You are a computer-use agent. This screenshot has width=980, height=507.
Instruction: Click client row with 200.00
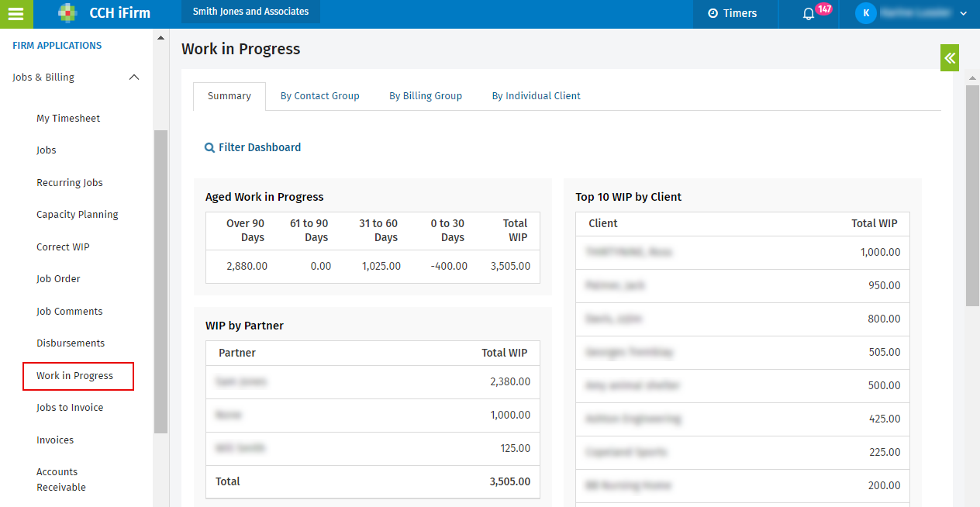click(743, 486)
